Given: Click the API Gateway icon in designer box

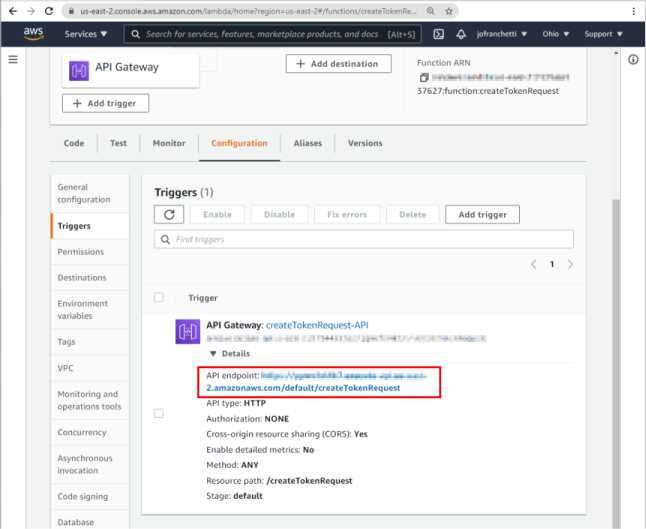Looking at the screenshot, I should 79,71.
